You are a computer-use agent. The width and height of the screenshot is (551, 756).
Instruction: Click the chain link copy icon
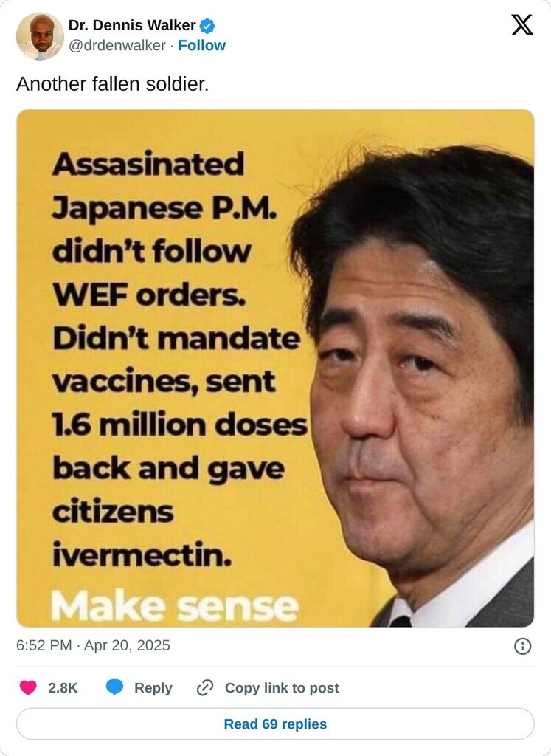click(x=205, y=687)
